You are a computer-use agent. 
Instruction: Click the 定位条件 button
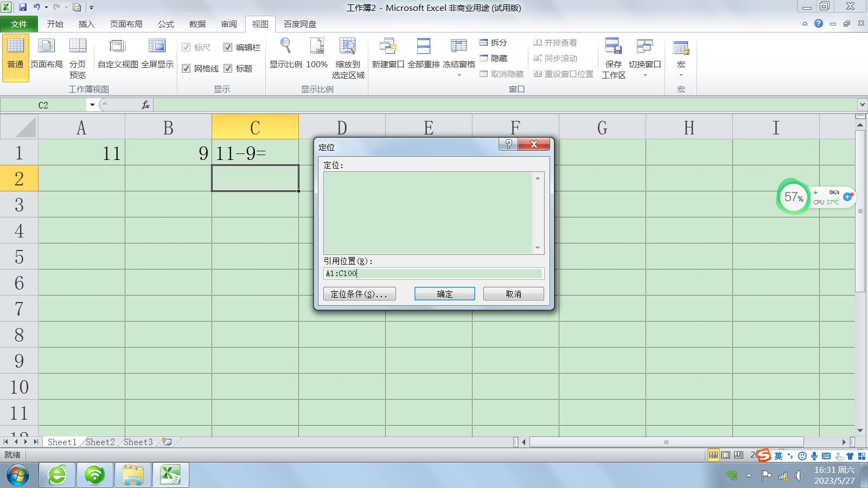(360, 293)
